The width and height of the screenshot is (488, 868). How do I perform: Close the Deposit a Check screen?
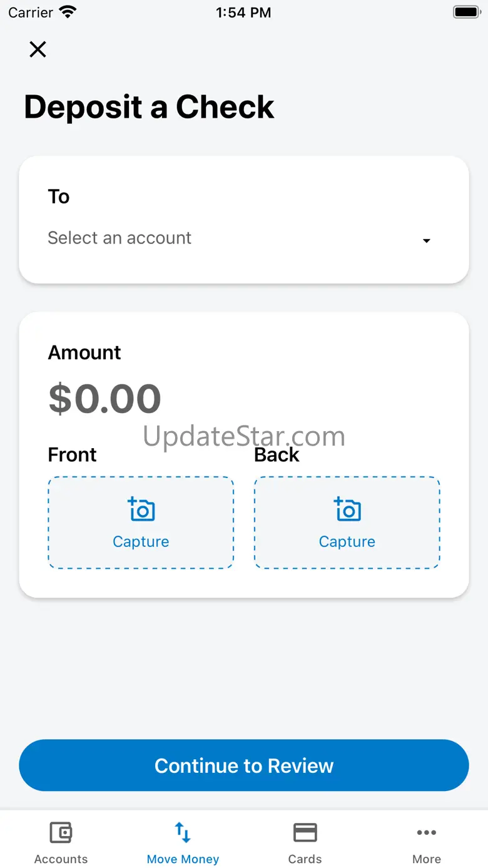(x=38, y=49)
